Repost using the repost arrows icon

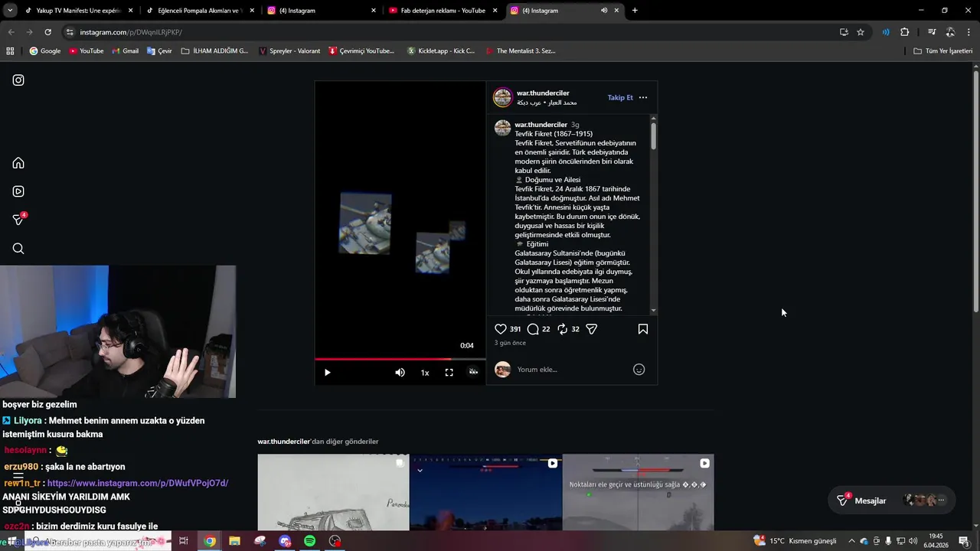coord(562,329)
